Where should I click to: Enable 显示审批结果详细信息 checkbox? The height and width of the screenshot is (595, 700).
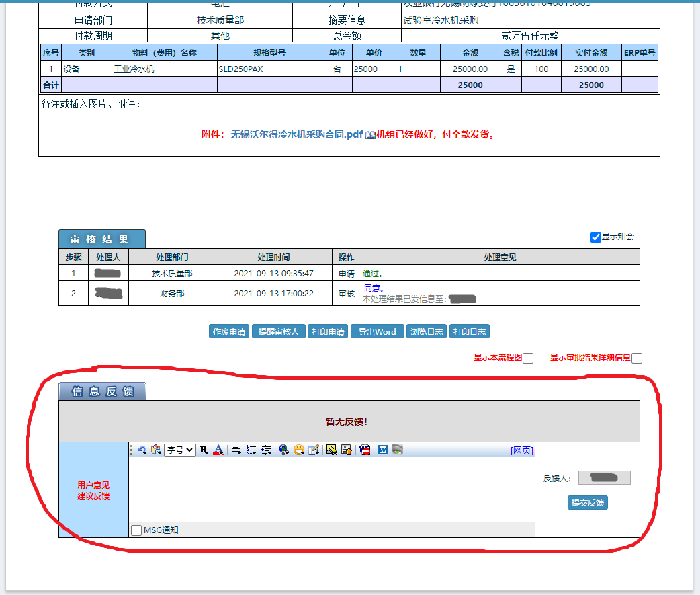[x=637, y=358]
